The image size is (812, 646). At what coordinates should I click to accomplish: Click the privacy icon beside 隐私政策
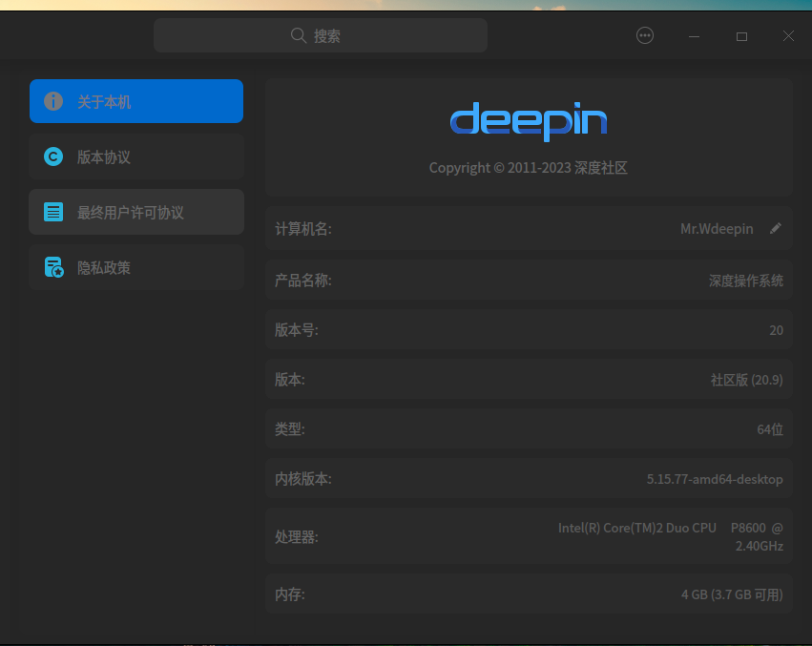tap(53, 267)
